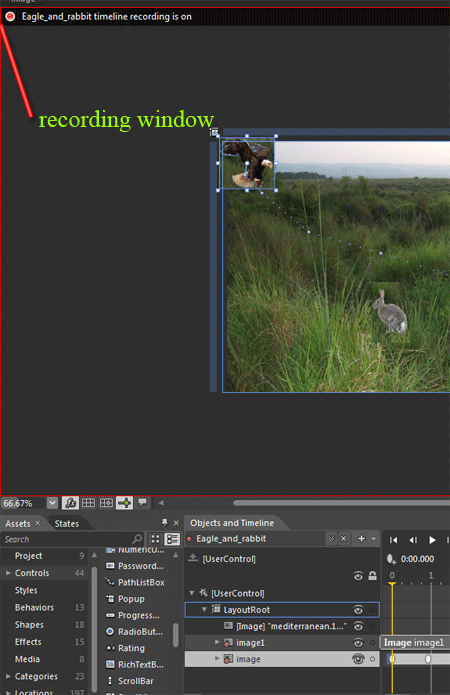Toggle rendering of effects (fx) button
Viewport: 450px width, 695px height.
(x=70, y=503)
